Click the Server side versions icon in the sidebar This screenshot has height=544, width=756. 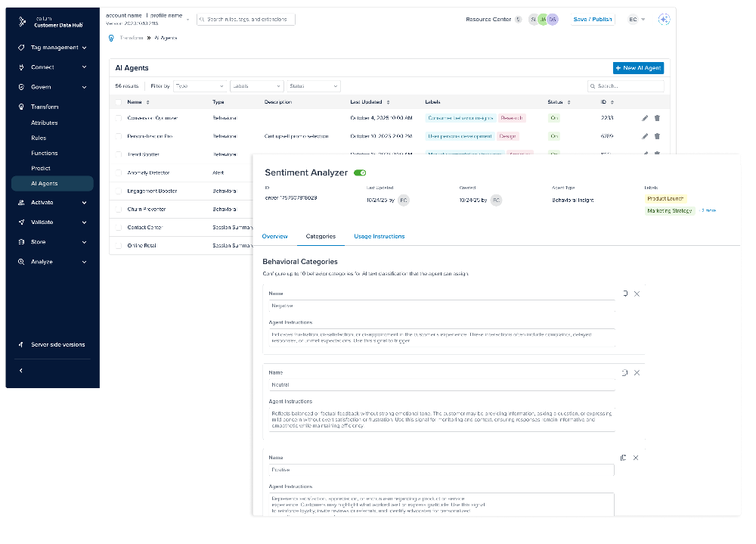[x=20, y=344]
